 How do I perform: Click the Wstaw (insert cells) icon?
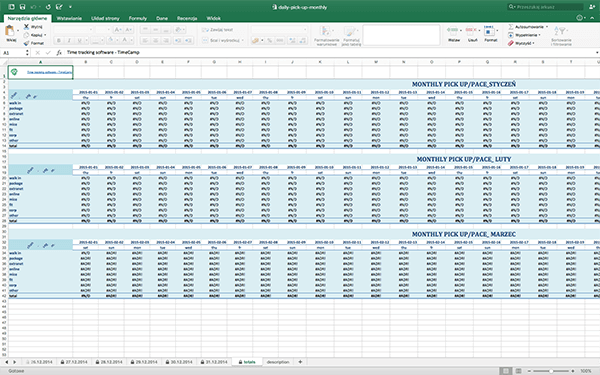click(x=453, y=30)
